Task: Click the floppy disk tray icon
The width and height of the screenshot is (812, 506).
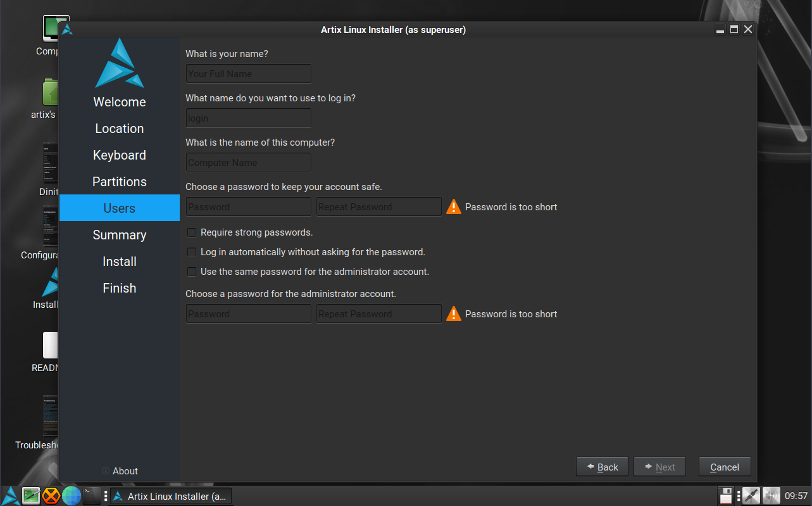Action: pos(725,495)
